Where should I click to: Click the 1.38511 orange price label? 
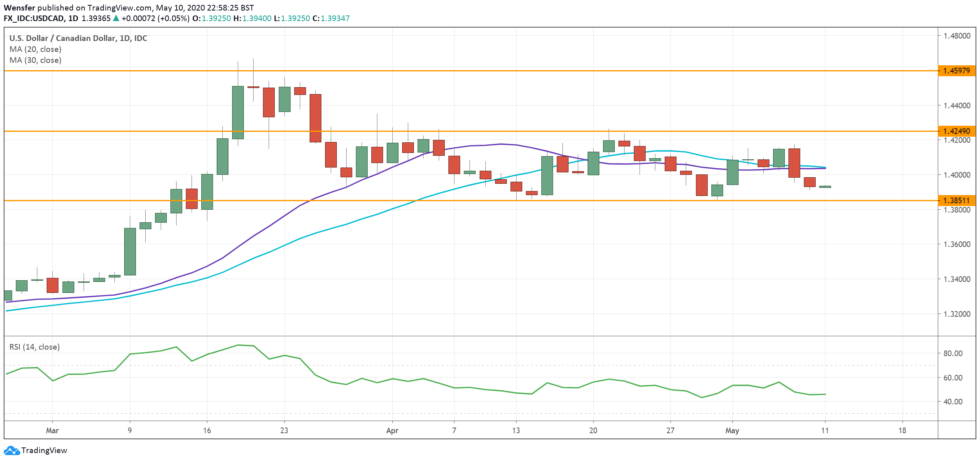click(956, 200)
